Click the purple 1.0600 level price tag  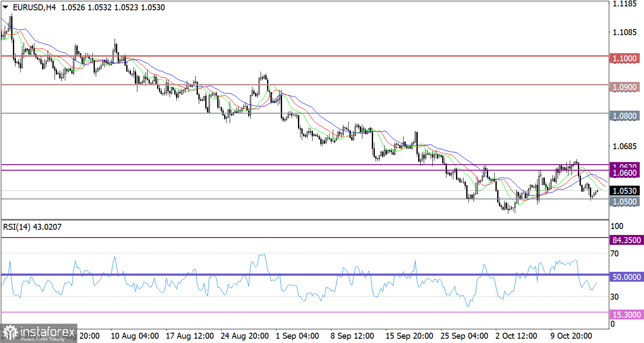625,173
